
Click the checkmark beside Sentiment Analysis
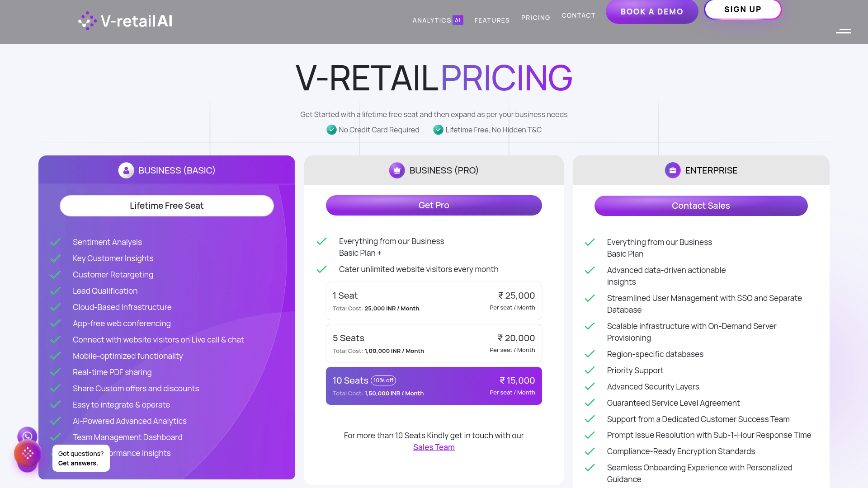pyautogui.click(x=55, y=242)
